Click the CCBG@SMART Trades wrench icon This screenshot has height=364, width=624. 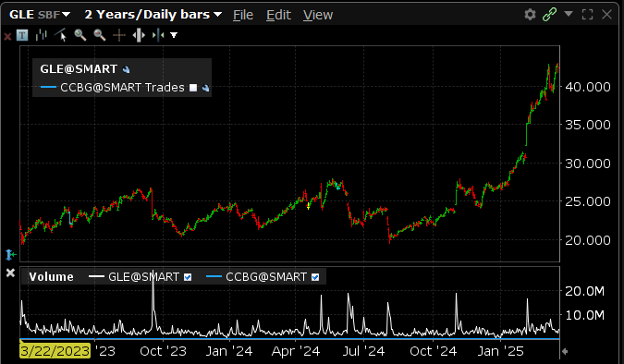(x=205, y=88)
